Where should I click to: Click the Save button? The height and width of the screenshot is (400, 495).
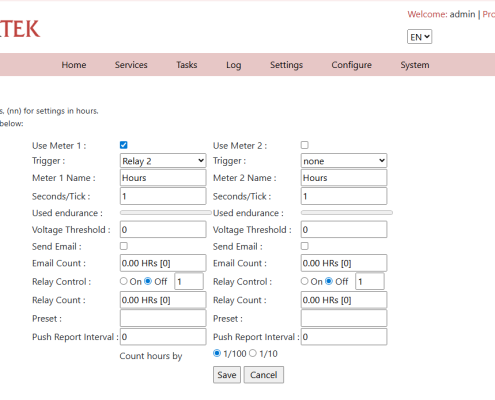point(227,375)
